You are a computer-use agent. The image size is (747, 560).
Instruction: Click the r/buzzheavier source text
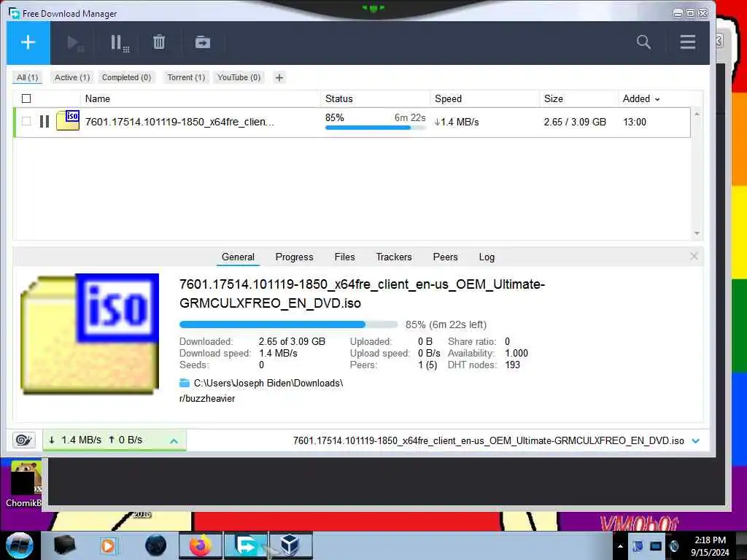tap(207, 399)
